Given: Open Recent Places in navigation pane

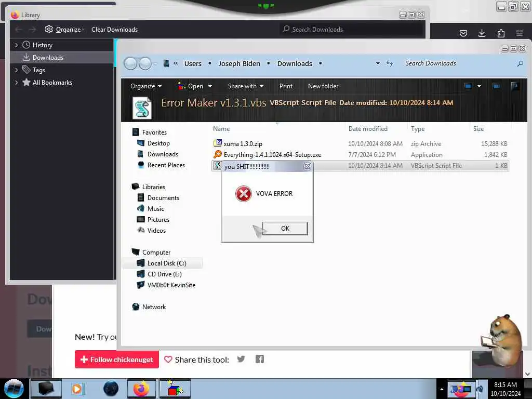Looking at the screenshot, I should (166, 165).
